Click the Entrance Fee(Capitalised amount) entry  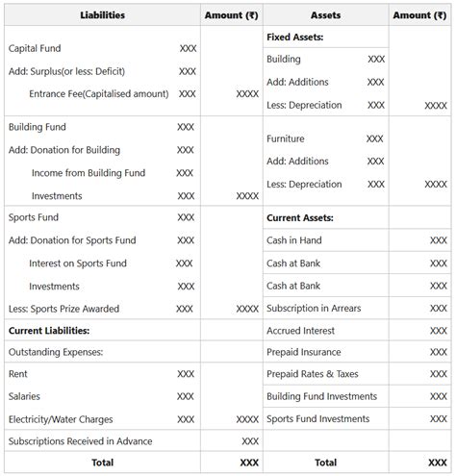[99, 94]
